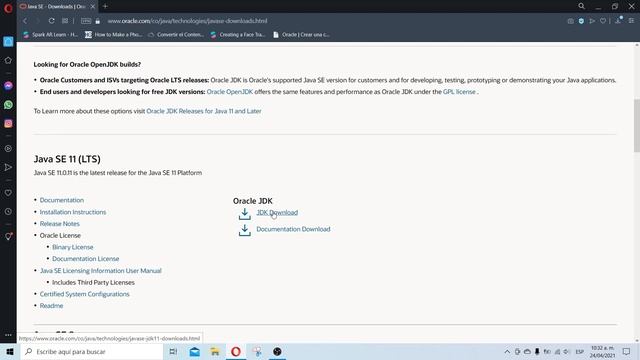This screenshot has height=360, width=640.
Task: Toggle the VPN badge in address bar
Action: click(x=86, y=21)
